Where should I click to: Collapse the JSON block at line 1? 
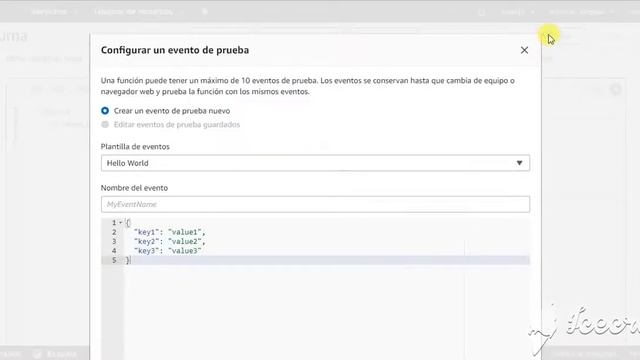[120, 223]
